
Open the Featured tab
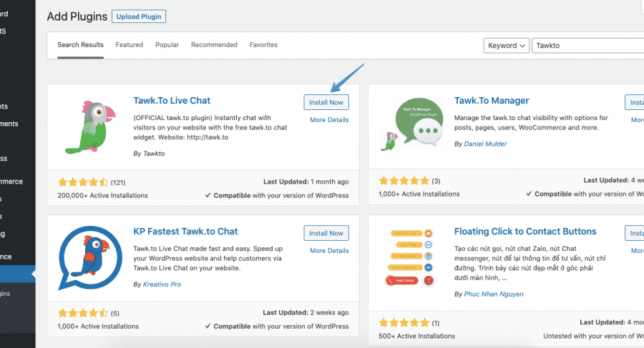coord(130,45)
